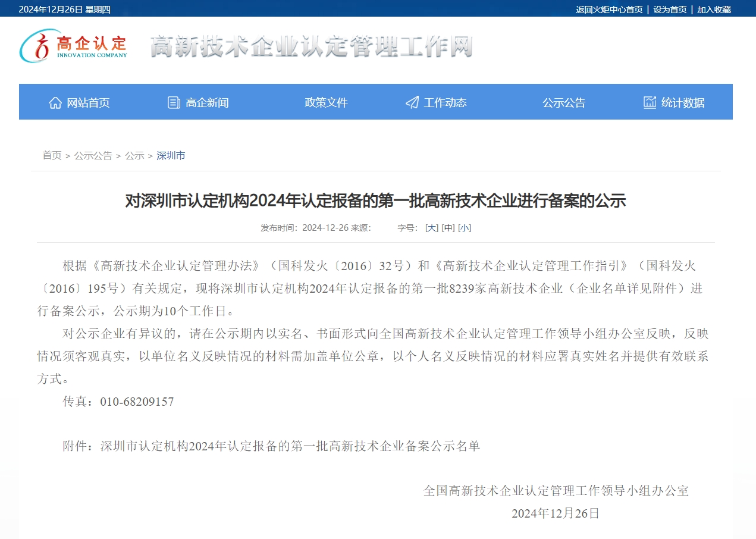
Task: Click 深圳市 in the breadcrumb trail
Action: [171, 155]
